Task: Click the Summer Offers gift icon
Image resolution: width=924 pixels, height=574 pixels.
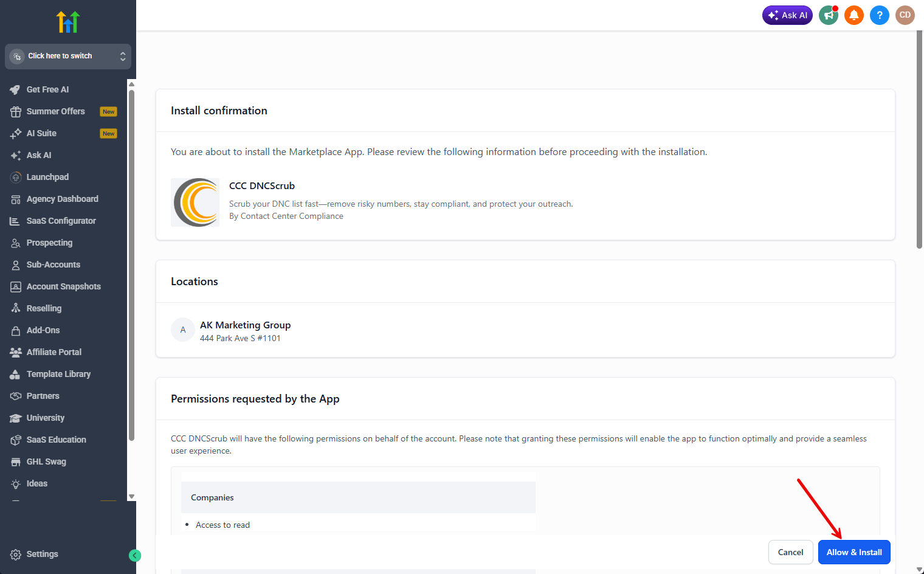Action: (x=16, y=111)
